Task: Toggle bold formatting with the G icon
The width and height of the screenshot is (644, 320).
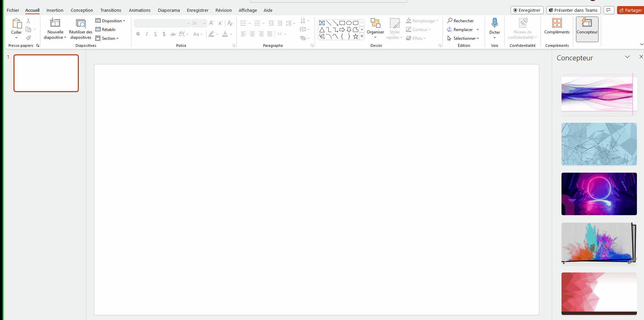Action: click(138, 34)
